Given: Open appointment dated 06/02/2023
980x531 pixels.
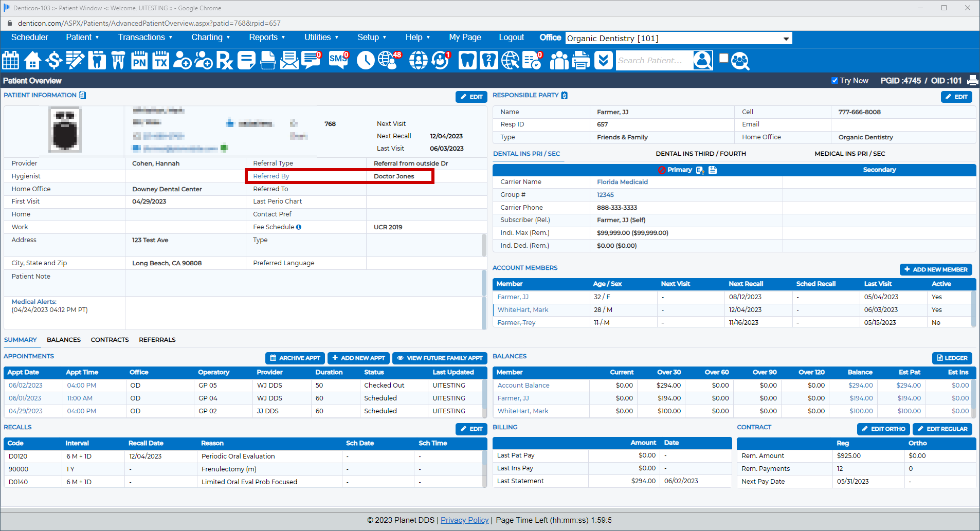Looking at the screenshot, I should point(26,385).
